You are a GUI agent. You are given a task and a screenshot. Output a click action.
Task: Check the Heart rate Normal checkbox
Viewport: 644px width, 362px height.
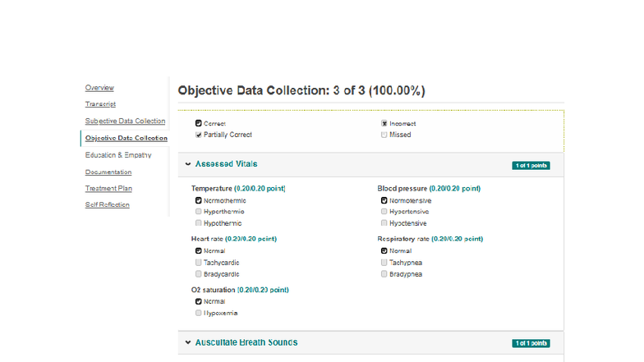coord(199,251)
